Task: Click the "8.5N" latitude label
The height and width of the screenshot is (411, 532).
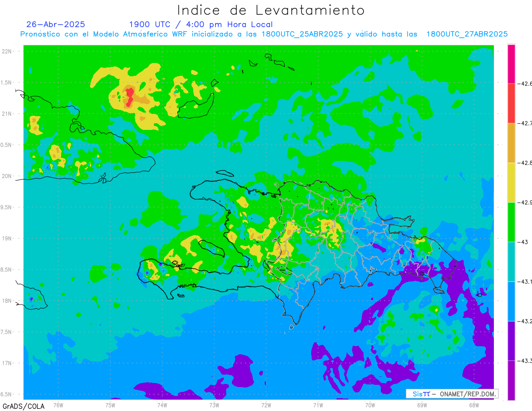Action: pyautogui.click(x=6, y=270)
